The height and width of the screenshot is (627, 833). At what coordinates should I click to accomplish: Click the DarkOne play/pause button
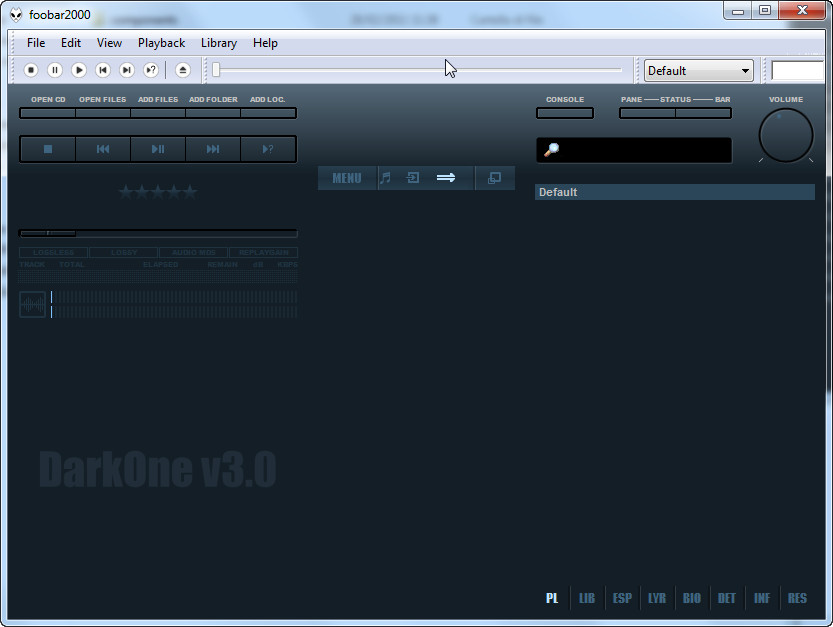pyautogui.click(x=158, y=149)
